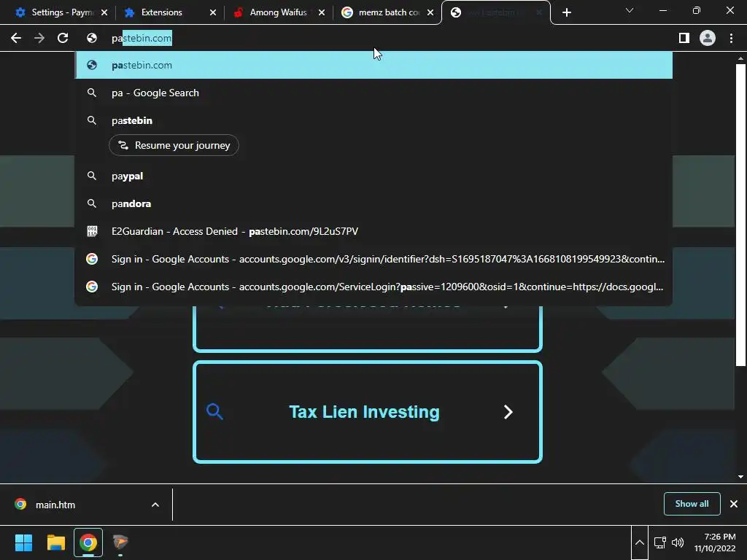
Task: Open E2Guardian Access Denied history entry
Action: (373, 231)
